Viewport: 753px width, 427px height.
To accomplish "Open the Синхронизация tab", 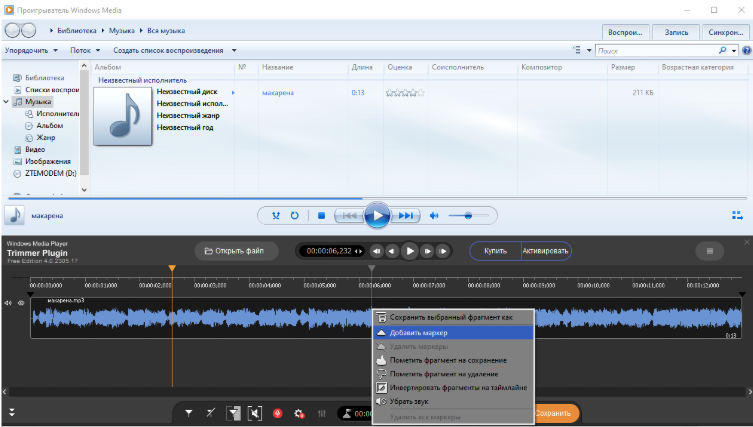I will coord(726,32).
